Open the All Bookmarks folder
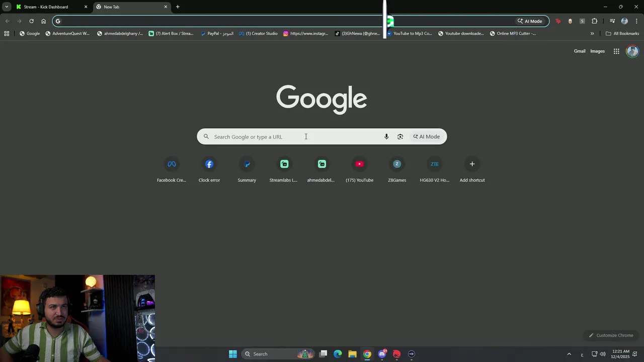Screen dimensions: 644x362 pyautogui.click(x=622, y=34)
